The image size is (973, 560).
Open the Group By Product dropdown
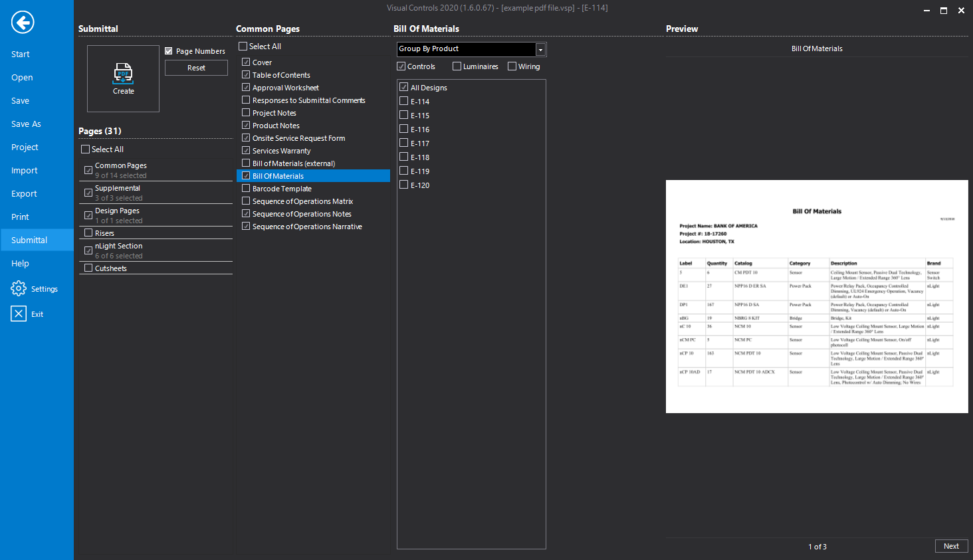[x=540, y=49]
